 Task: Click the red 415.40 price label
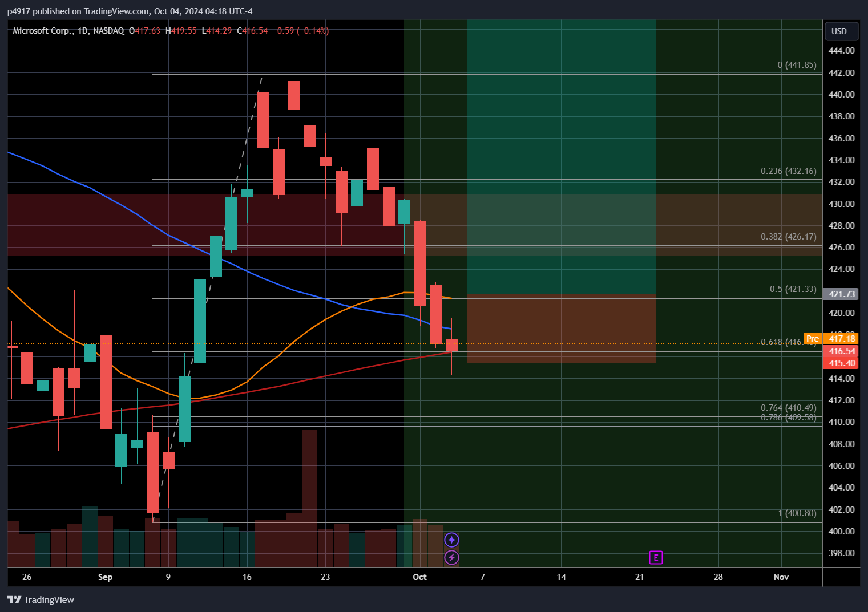pyautogui.click(x=841, y=363)
